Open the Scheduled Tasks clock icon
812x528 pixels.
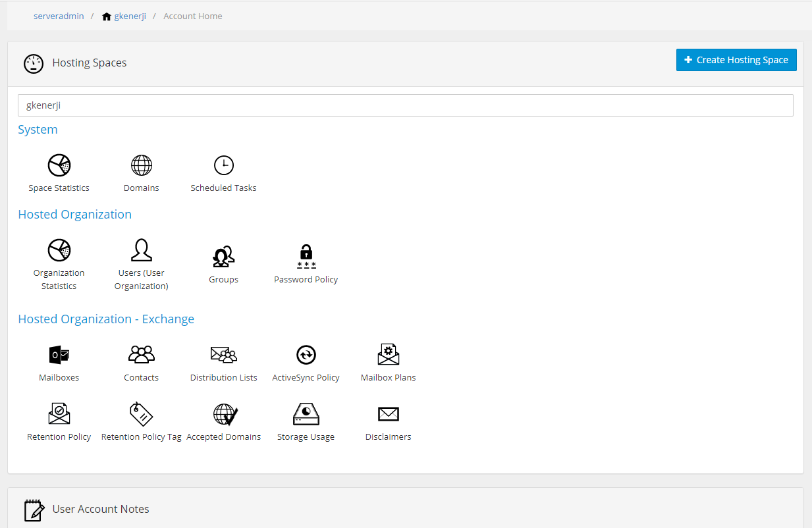pos(224,165)
